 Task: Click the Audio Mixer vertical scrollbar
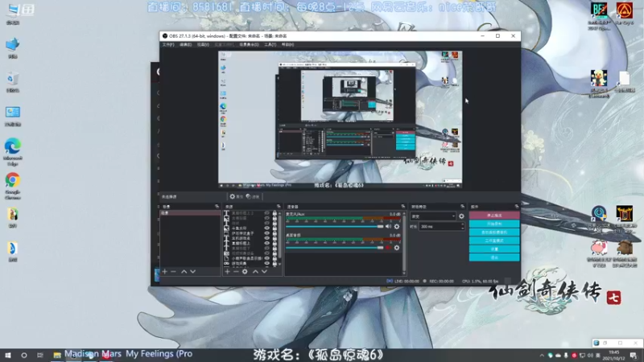[x=404, y=242]
